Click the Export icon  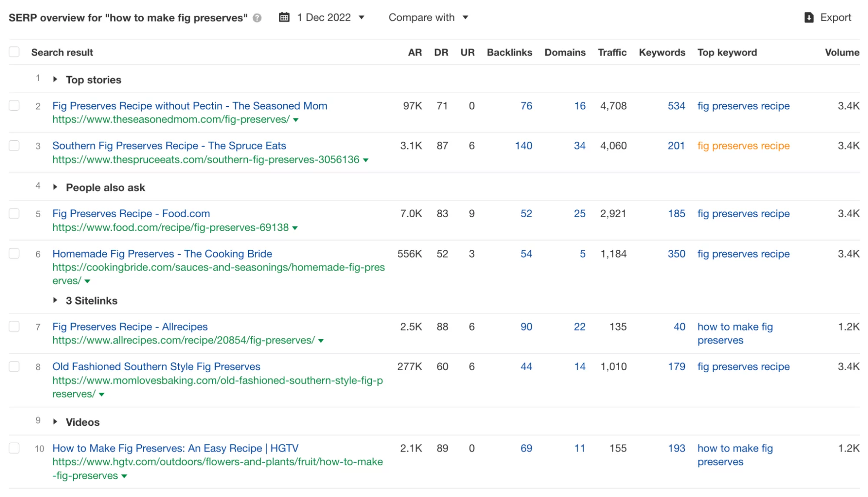click(809, 17)
